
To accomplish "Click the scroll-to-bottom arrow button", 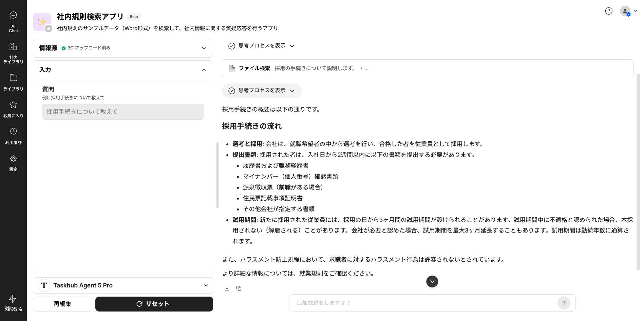I will coord(432,281).
